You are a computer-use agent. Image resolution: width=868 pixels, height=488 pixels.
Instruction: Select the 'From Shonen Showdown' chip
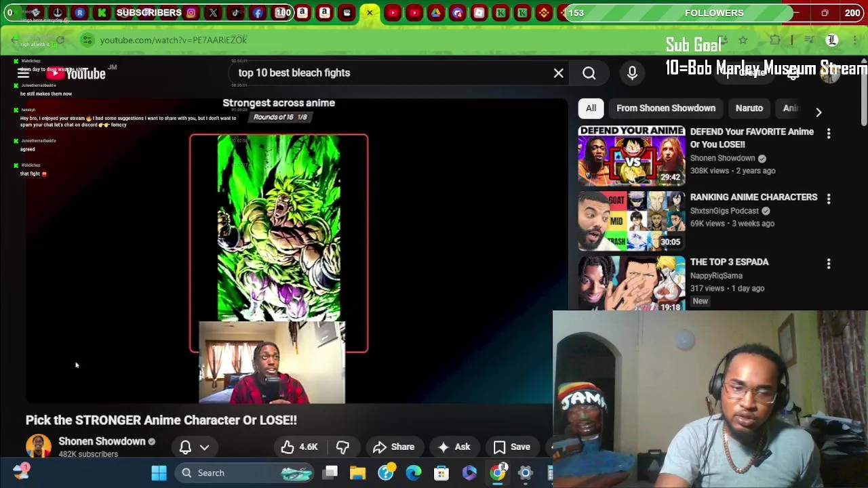666,108
